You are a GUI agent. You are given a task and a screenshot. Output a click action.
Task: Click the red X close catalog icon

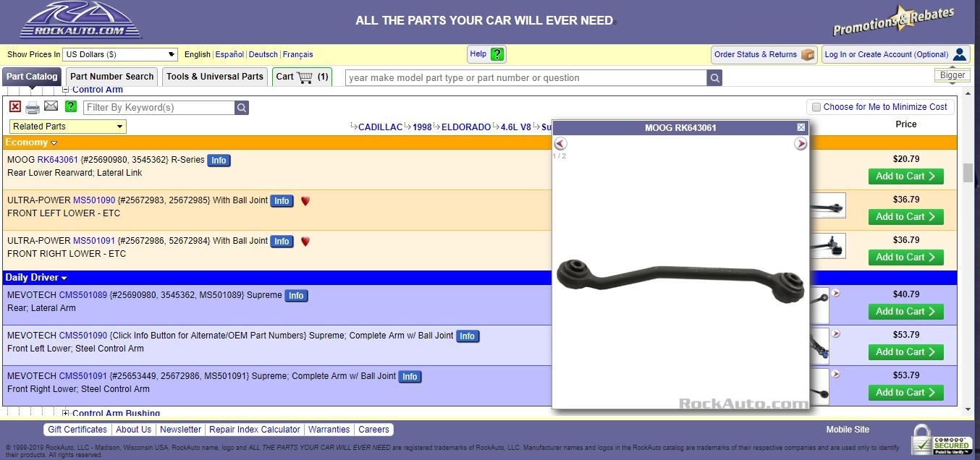coord(15,107)
